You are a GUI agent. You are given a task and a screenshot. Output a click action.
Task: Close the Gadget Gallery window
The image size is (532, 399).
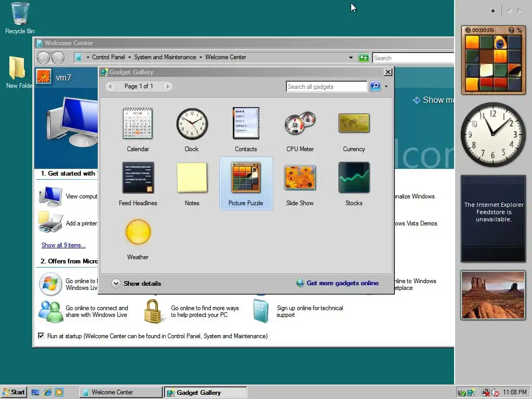pos(388,72)
